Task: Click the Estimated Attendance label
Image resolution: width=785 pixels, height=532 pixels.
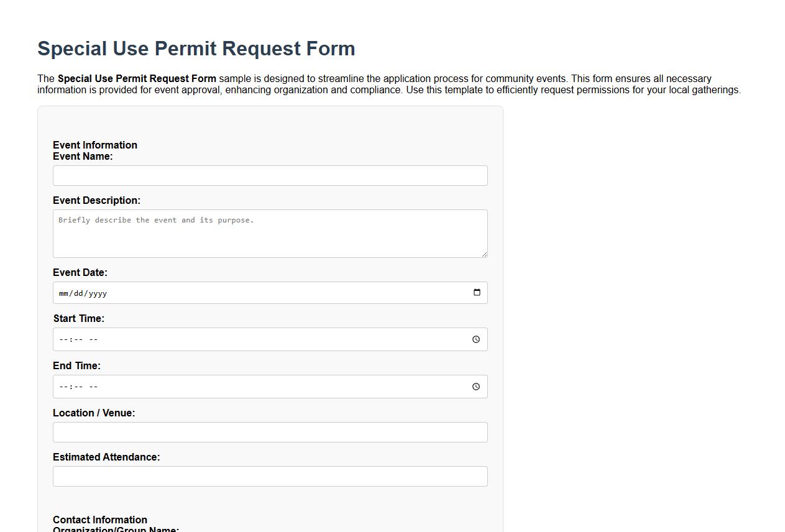Action: pos(106,457)
